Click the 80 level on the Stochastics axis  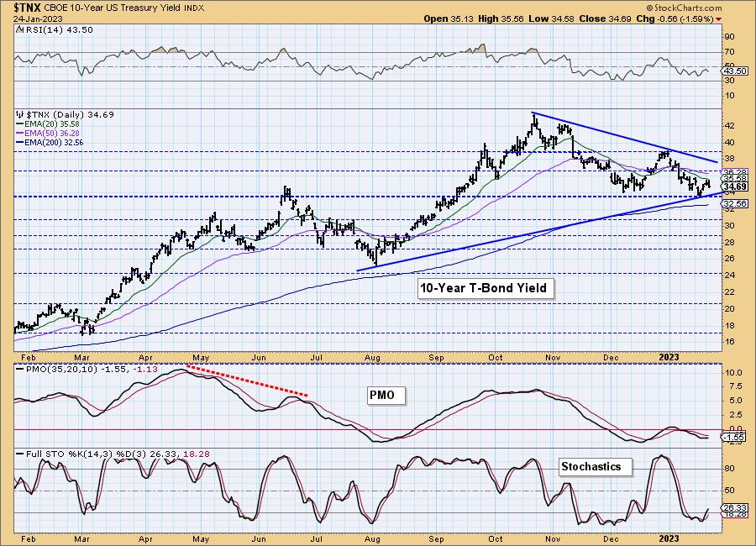pos(729,469)
